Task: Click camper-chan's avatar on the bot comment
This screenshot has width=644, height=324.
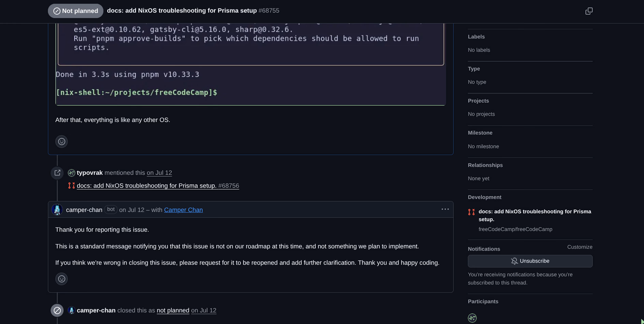Action: pos(57,209)
